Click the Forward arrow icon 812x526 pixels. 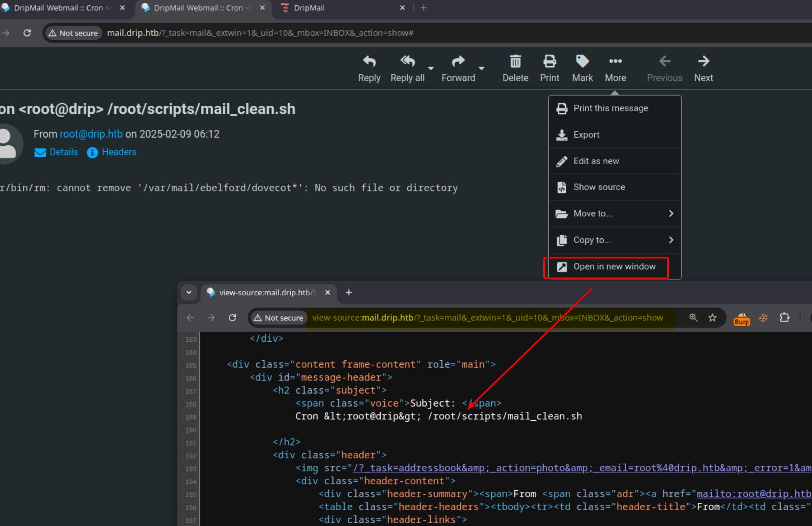[x=458, y=62]
